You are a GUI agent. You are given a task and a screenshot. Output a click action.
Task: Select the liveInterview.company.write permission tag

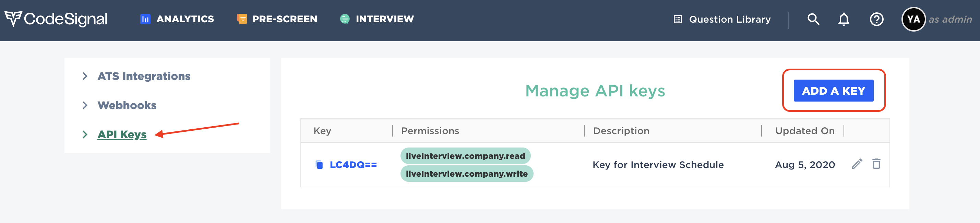[466, 174]
